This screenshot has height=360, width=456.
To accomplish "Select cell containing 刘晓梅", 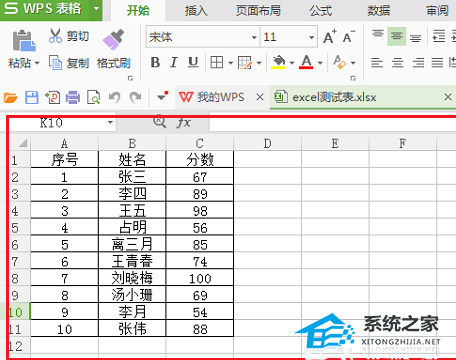I will 132,278.
